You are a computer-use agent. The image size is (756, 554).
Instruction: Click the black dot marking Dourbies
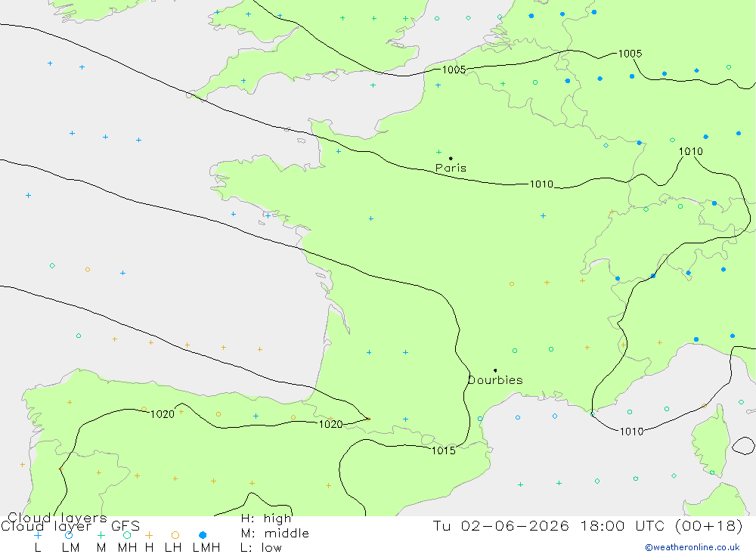(x=495, y=370)
